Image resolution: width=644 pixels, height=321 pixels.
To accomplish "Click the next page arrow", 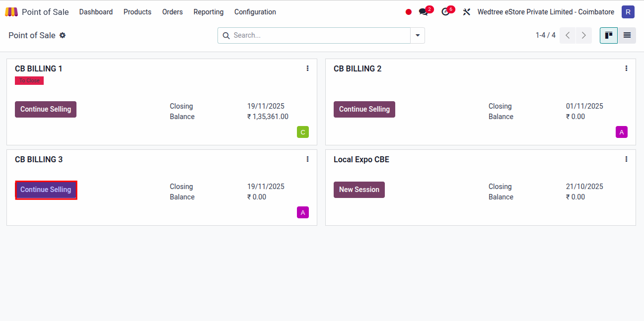I will coord(583,35).
